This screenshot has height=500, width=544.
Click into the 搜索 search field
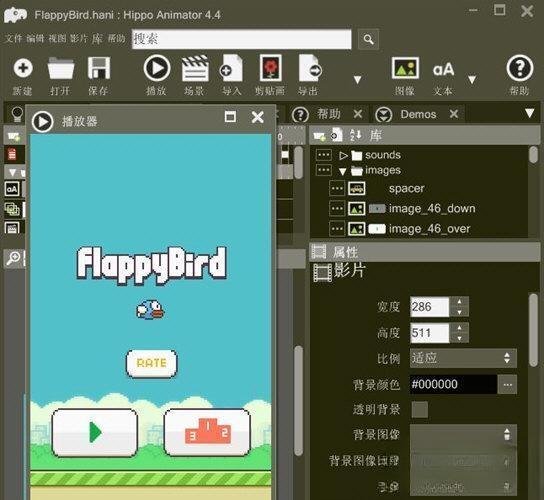coord(241,39)
